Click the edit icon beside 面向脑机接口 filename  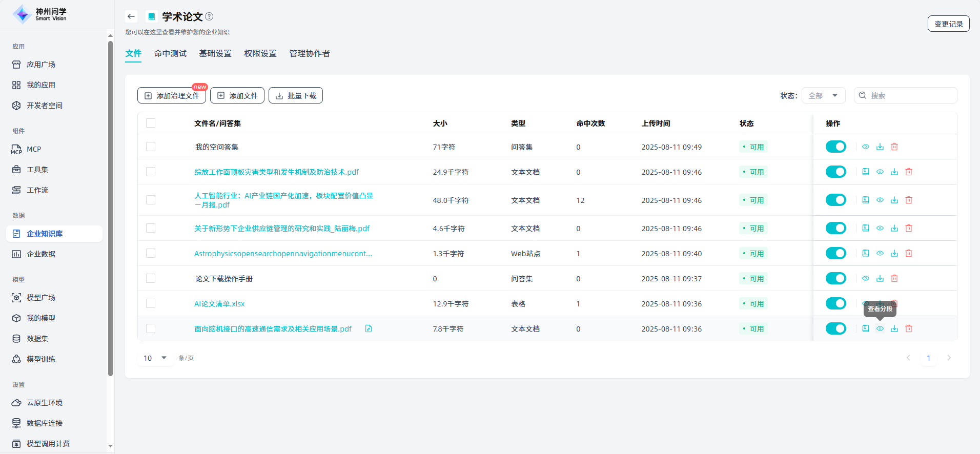(369, 328)
